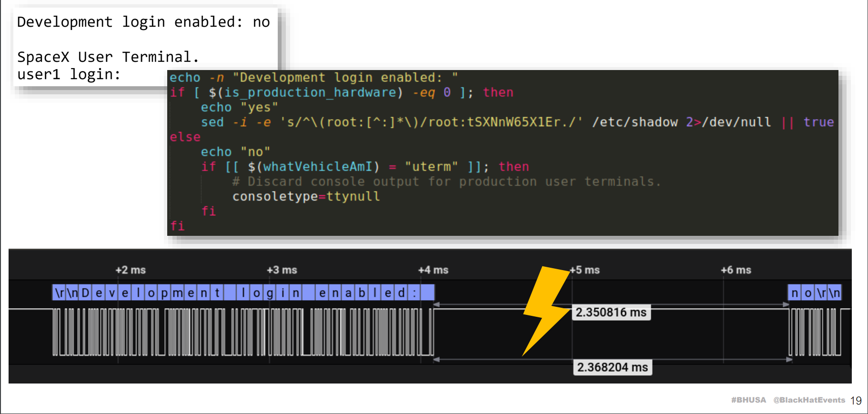Click the 'Development login enabled: no' terminal line
The height and width of the screenshot is (414, 868).
pos(143,22)
